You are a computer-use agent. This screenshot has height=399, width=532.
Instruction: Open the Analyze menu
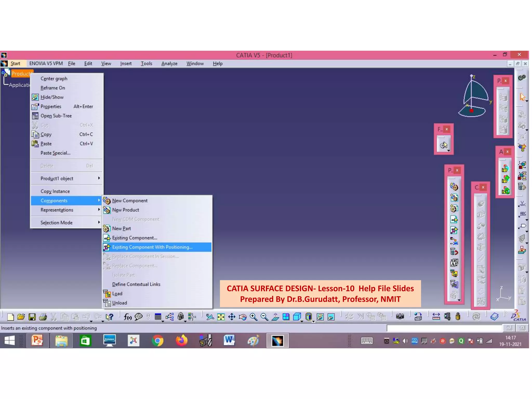point(169,64)
